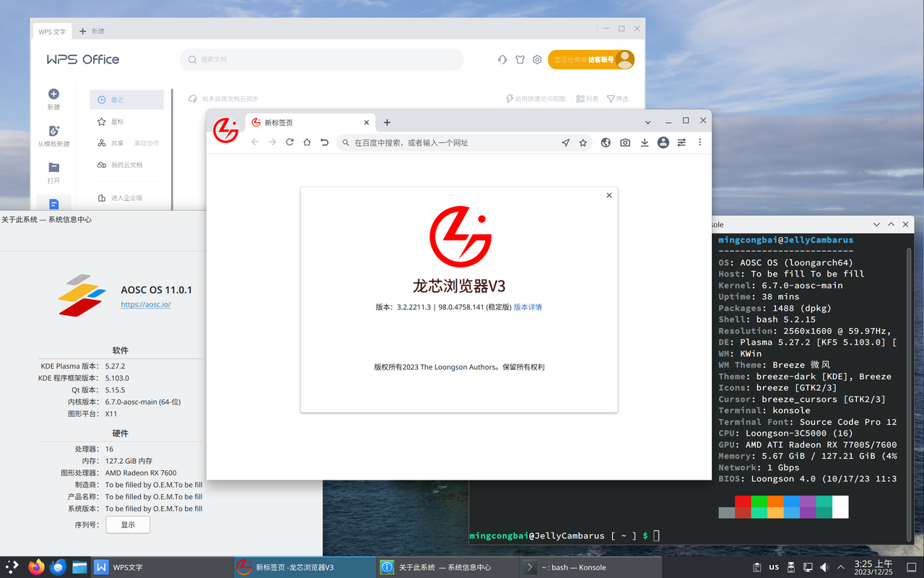Open the T-shirt skin icon in WPS

click(520, 60)
